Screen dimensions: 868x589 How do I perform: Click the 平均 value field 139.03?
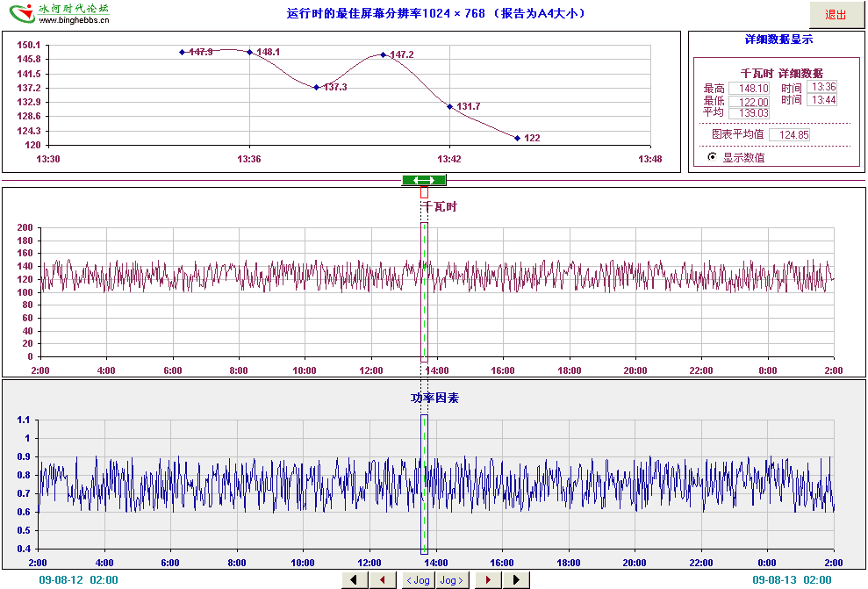[750, 113]
